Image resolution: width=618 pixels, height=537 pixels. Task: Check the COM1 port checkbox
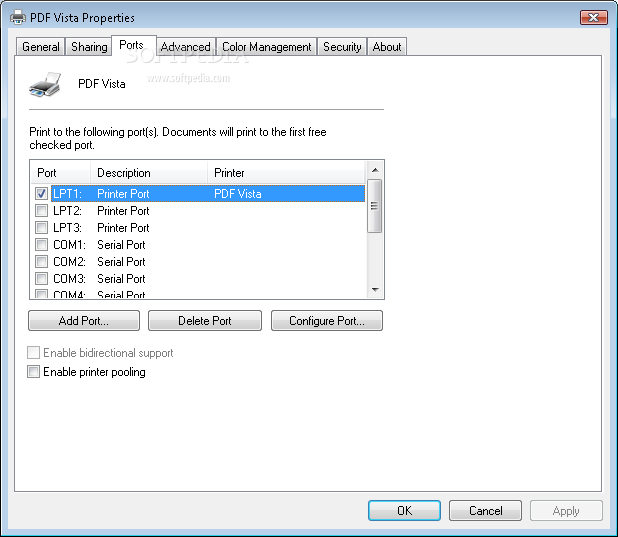(x=41, y=244)
